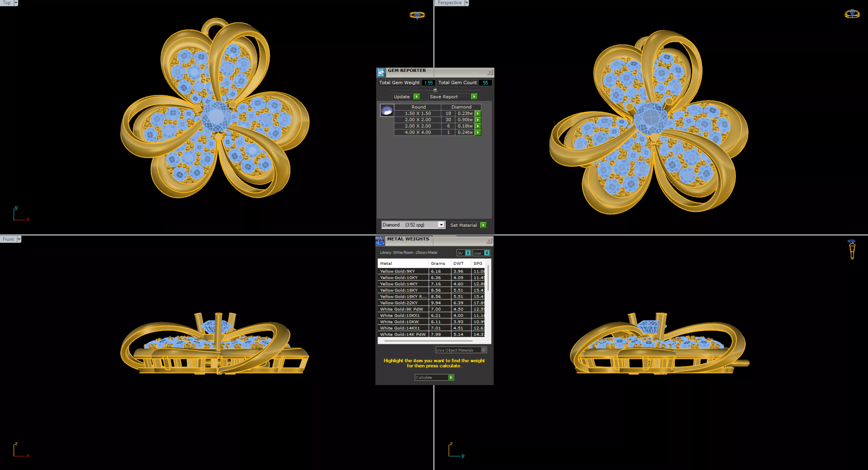Image resolution: width=868 pixels, height=470 pixels.
Task: Select the Yellow Gold:22KY row
Action: (432, 303)
